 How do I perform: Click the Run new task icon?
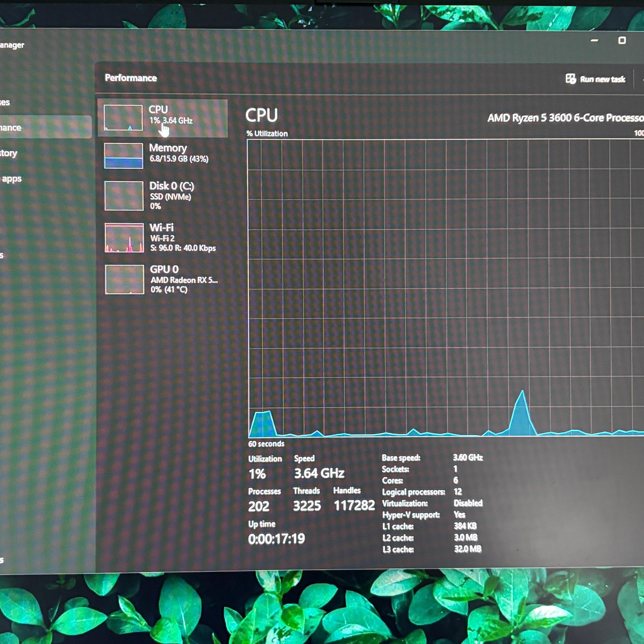(x=571, y=79)
